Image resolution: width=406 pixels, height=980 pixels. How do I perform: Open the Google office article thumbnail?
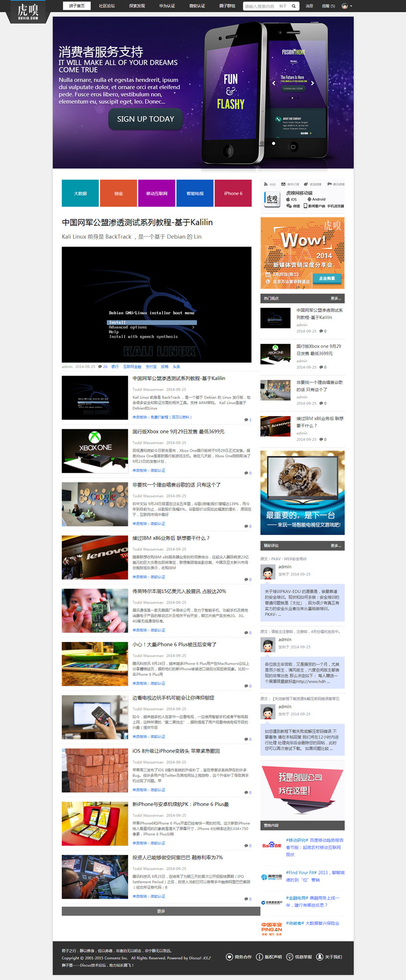95,504
